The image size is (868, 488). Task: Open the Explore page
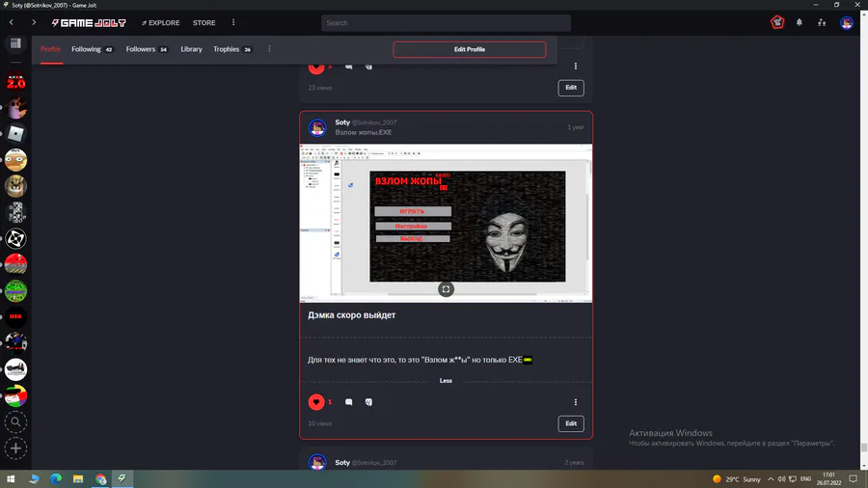pyautogui.click(x=160, y=23)
